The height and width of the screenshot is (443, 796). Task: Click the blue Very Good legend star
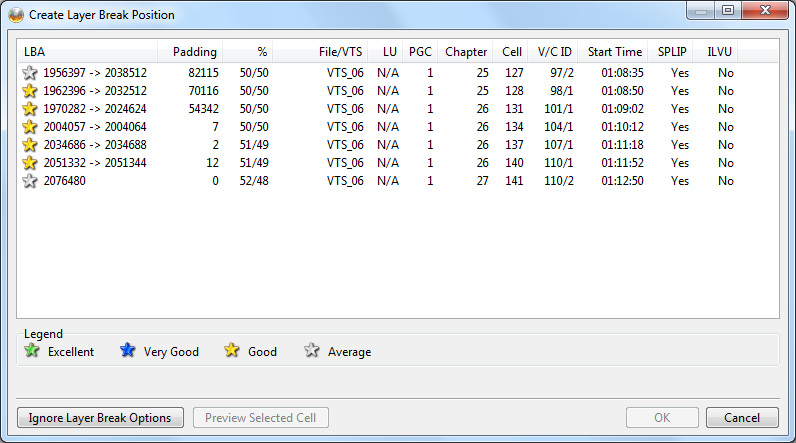point(127,351)
